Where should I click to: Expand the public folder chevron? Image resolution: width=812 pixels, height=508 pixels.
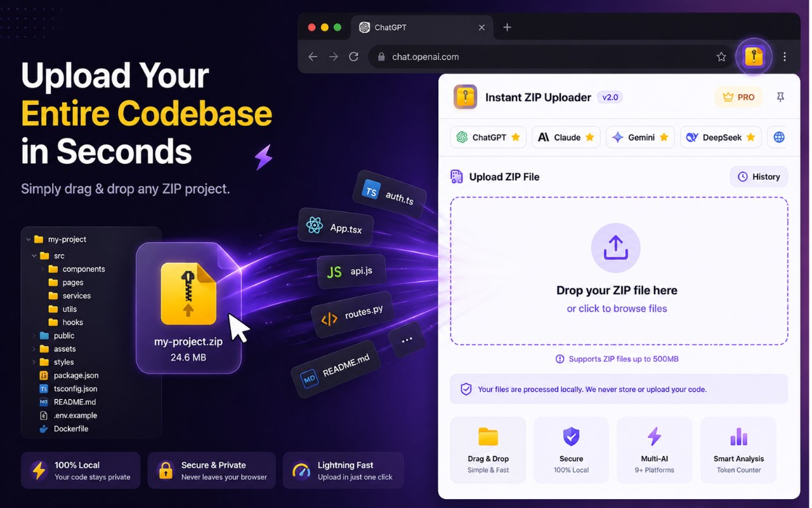[x=34, y=335]
